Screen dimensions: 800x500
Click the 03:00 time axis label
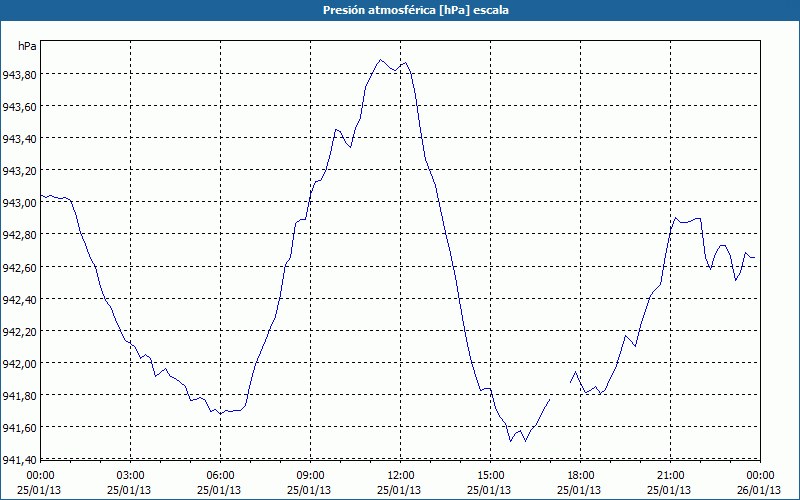(x=130, y=476)
